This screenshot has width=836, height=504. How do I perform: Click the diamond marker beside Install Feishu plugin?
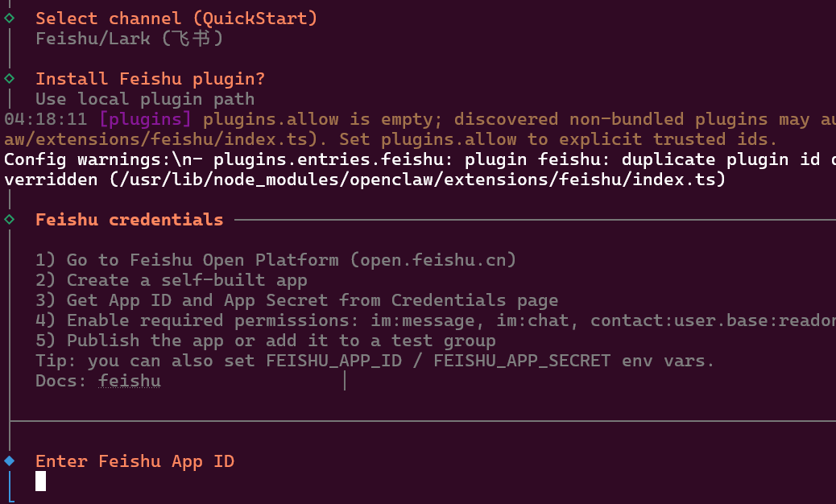9,78
